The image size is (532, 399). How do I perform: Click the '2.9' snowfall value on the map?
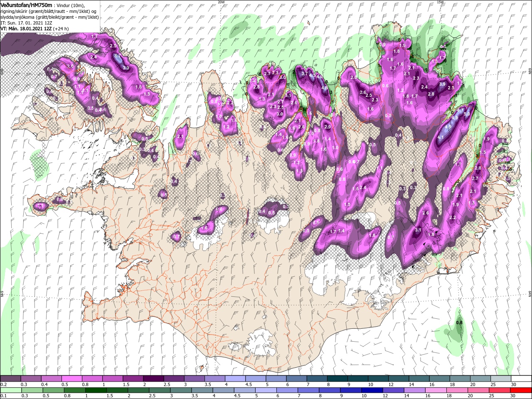pos(328,127)
